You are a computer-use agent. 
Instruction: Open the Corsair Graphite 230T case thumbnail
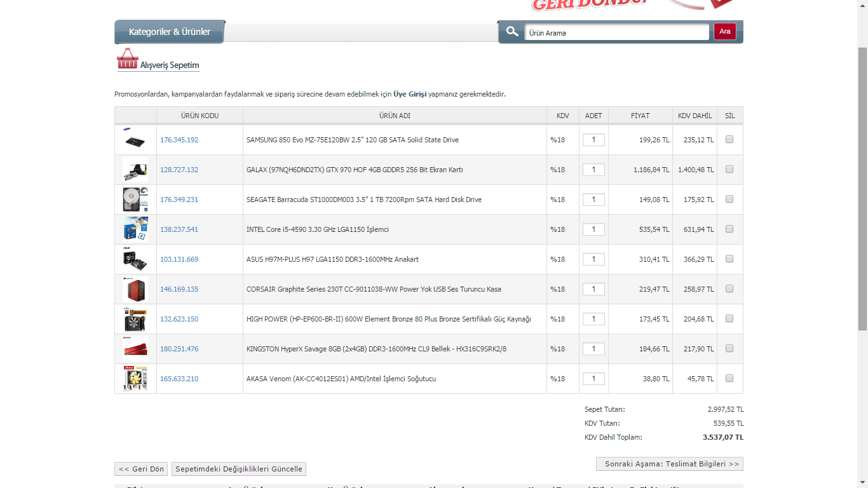[135, 289]
